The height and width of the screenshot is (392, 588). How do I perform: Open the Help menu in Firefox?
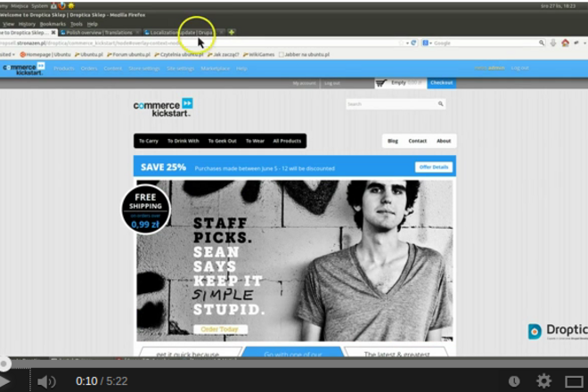[x=93, y=24]
